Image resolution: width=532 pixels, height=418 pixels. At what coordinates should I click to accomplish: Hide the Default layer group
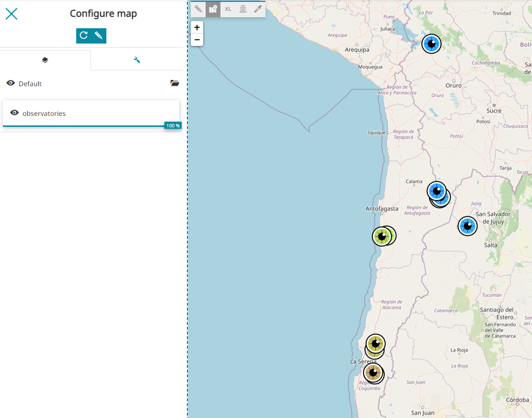11,83
